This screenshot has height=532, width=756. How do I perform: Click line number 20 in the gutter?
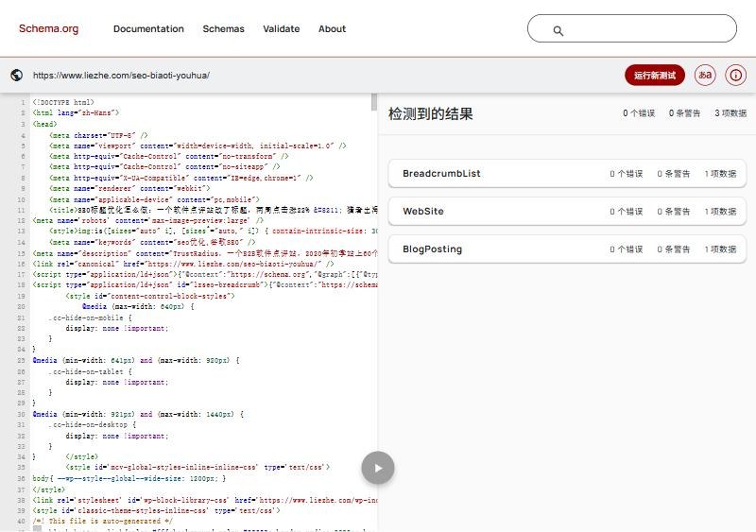pos(21,307)
